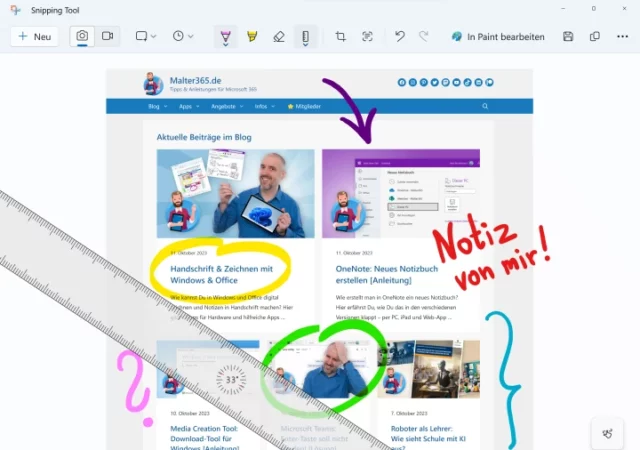The height and width of the screenshot is (450, 640).
Task: Click the Neu (new snip) button
Action: click(34, 37)
